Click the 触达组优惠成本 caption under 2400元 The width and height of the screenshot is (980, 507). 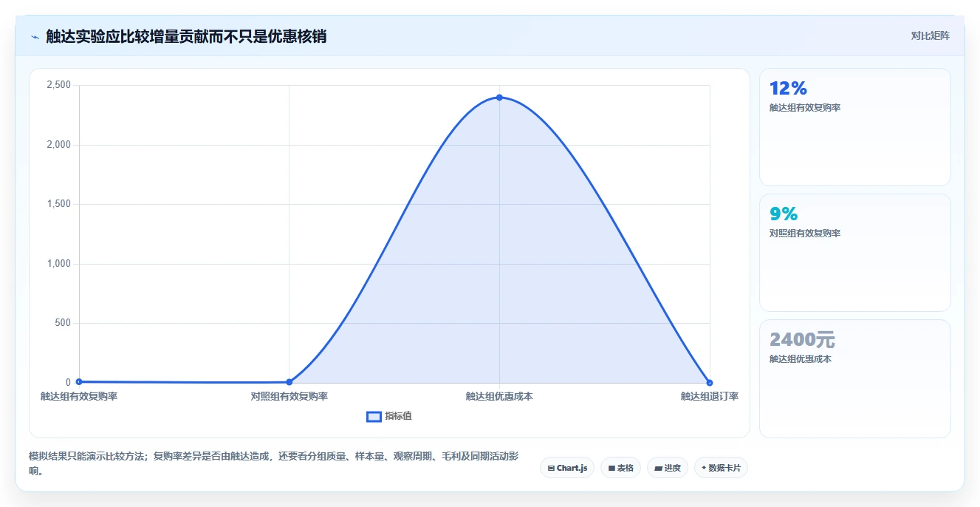(801, 359)
